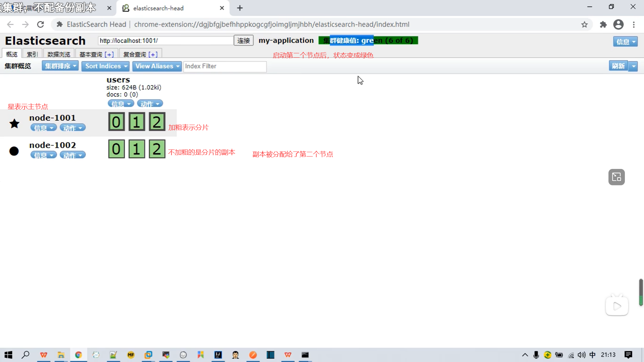Switch to the 索引 tab
The height and width of the screenshot is (362, 644).
pos(32,54)
